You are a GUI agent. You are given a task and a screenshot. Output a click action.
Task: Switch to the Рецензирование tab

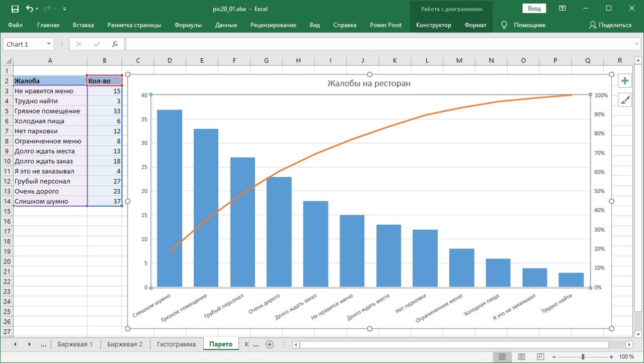pos(273,25)
